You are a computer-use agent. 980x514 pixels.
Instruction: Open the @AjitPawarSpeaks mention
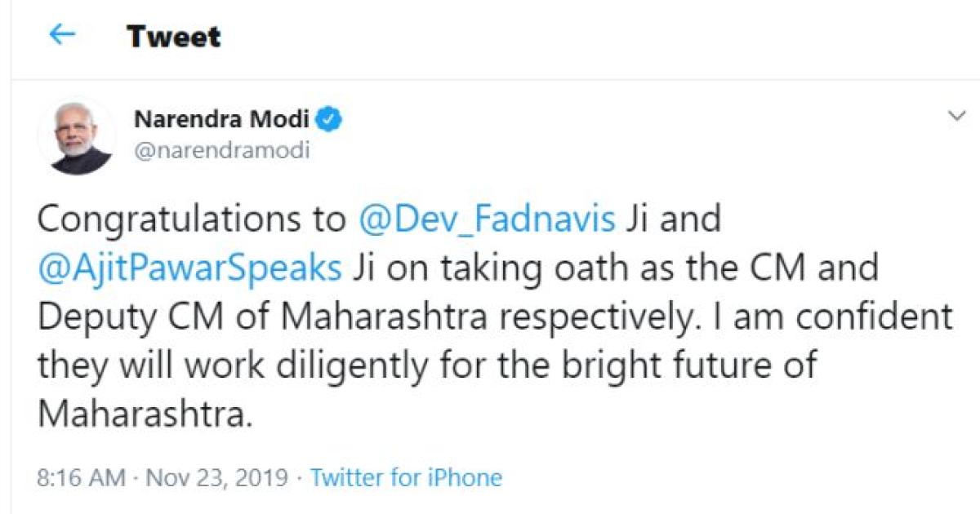click(x=189, y=269)
